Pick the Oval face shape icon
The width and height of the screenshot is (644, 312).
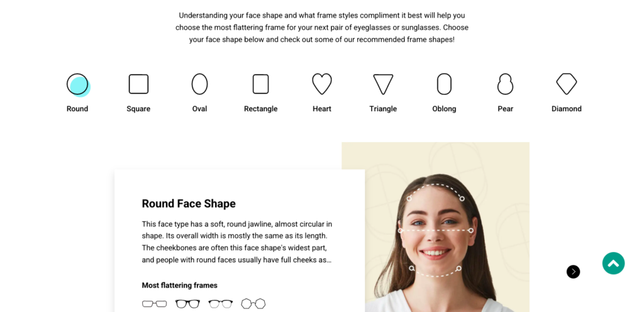(199, 84)
